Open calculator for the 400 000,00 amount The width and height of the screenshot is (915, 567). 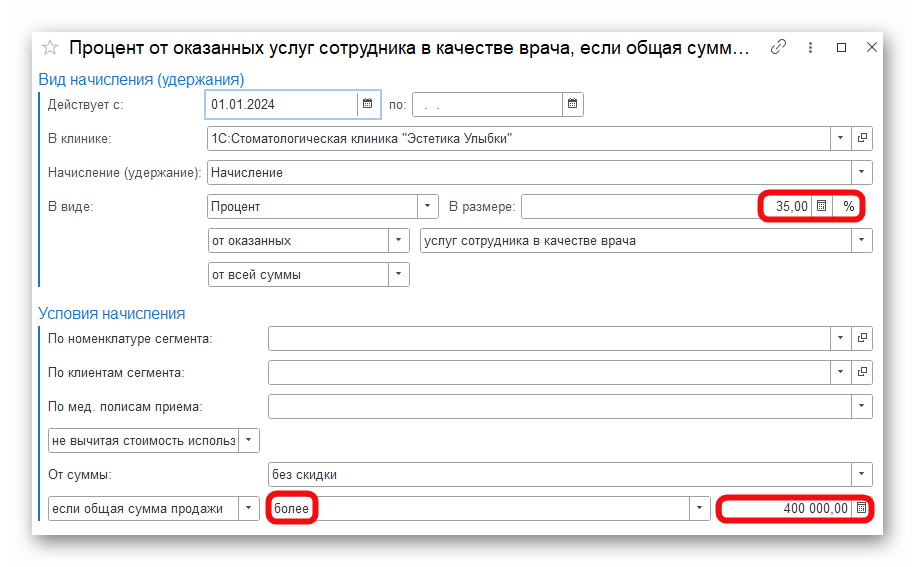click(x=861, y=508)
